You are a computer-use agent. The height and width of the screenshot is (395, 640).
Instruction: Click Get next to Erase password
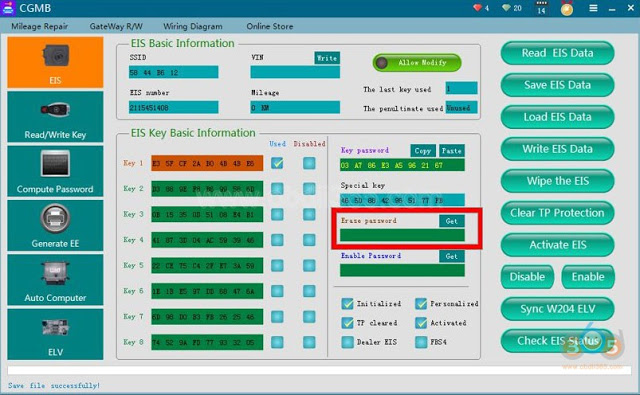pos(451,221)
